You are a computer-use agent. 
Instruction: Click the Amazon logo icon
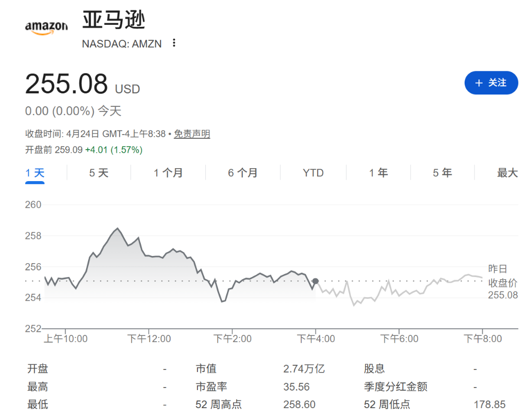point(46,28)
